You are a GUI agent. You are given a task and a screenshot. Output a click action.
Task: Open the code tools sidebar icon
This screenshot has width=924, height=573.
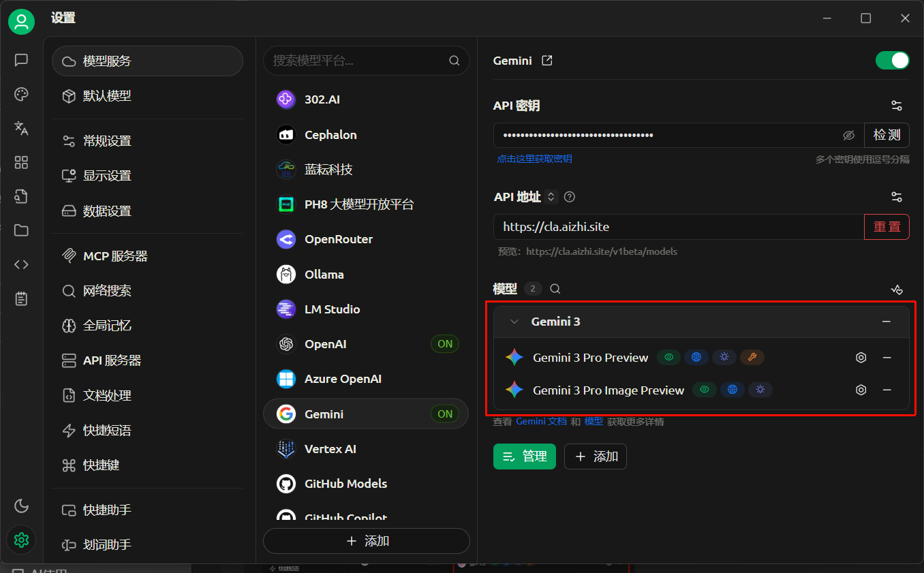coord(21,264)
